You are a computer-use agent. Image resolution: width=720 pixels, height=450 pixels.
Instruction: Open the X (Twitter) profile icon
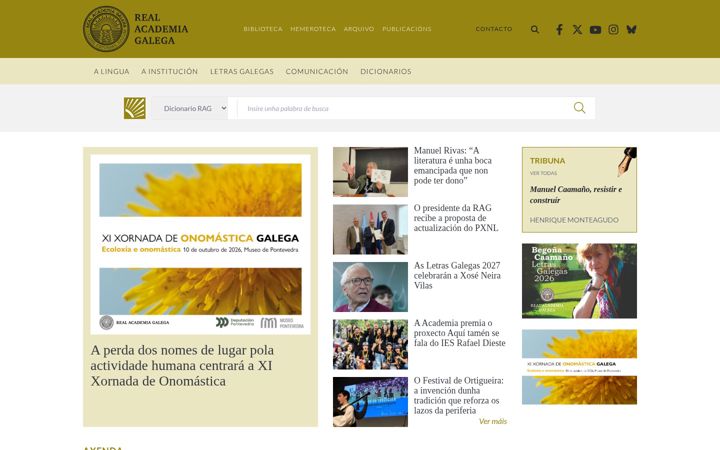(577, 29)
